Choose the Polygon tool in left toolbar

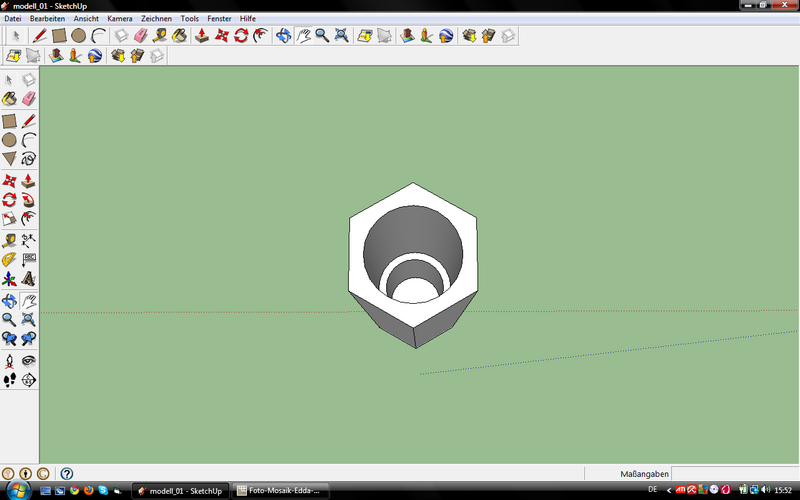click(x=9, y=159)
